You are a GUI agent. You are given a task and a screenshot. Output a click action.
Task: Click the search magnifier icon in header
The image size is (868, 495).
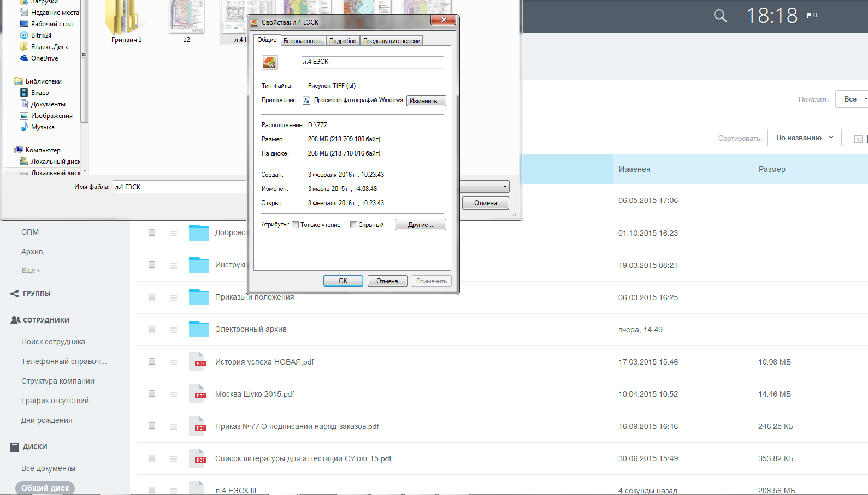[720, 16]
